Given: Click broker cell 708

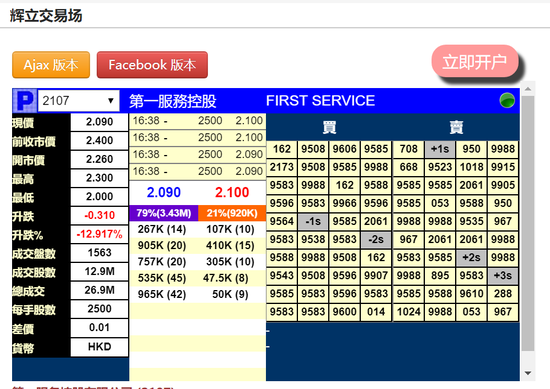Looking at the screenshot, I should coord(408,149).
